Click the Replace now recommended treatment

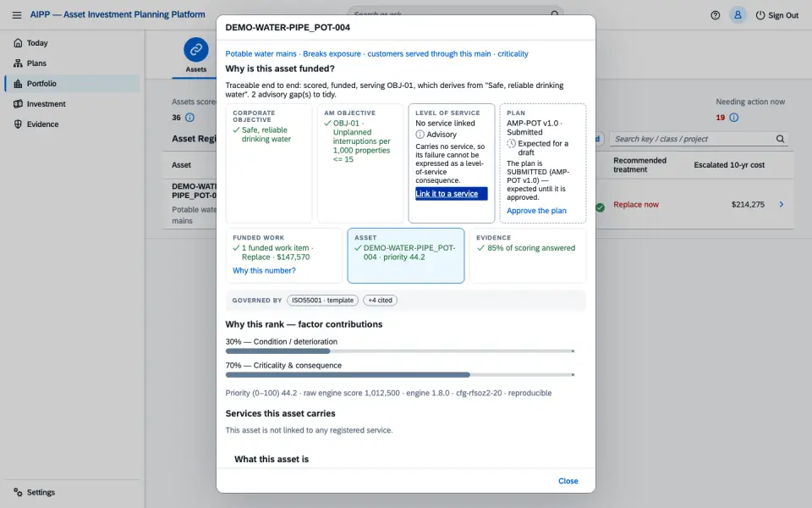pos(636,205)
